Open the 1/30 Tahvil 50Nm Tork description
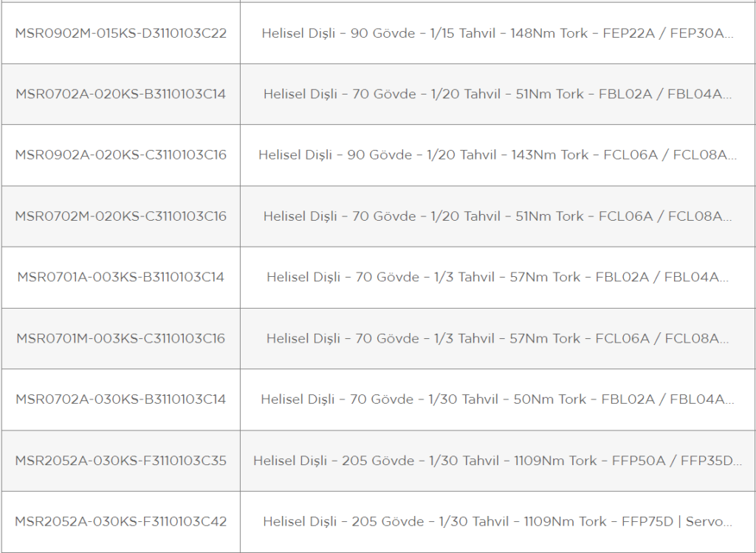756x553 pixels. (x=498, y=399)
